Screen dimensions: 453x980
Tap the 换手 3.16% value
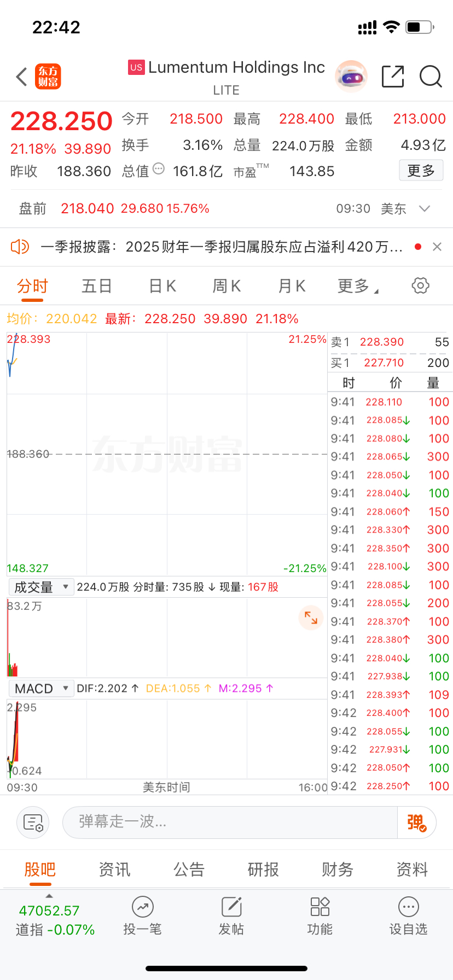click(202, 145)
